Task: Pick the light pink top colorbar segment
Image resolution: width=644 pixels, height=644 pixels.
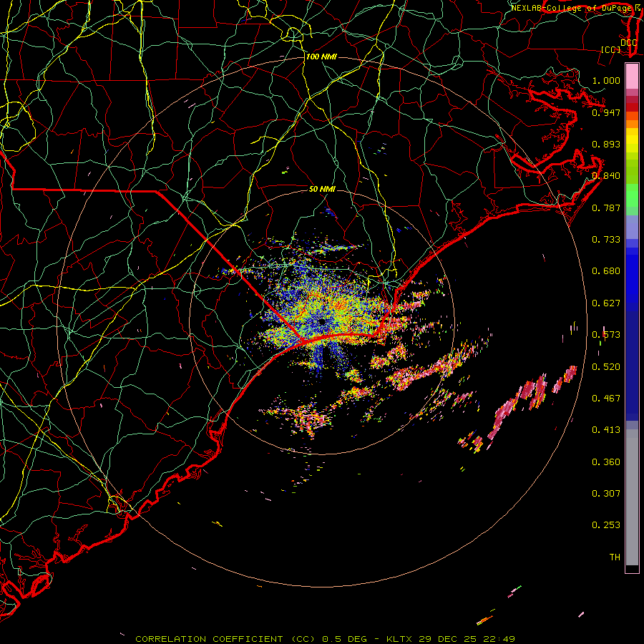Action: pos(632,77)
